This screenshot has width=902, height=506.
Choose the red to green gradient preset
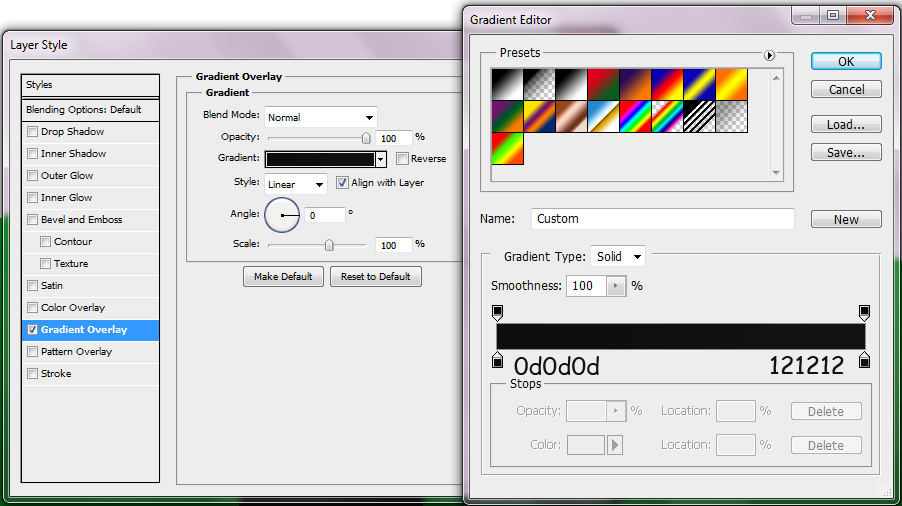(603, 85)
